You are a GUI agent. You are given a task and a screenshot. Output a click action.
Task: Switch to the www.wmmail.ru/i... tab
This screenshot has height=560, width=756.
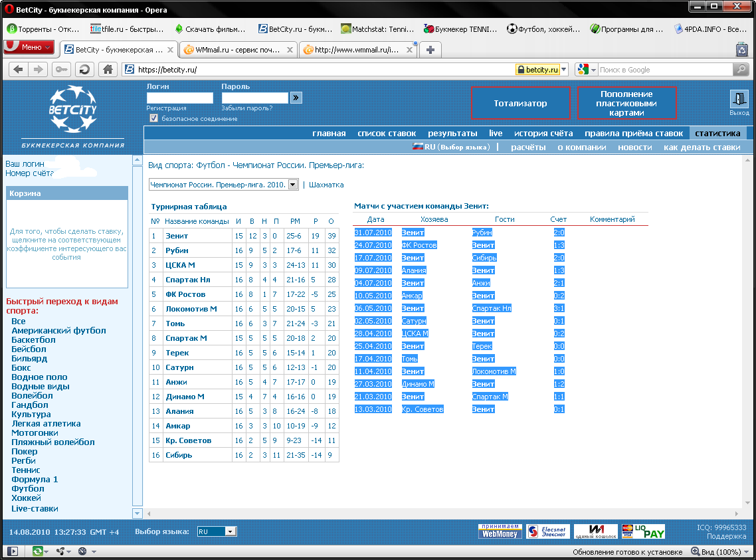[356, 50]
